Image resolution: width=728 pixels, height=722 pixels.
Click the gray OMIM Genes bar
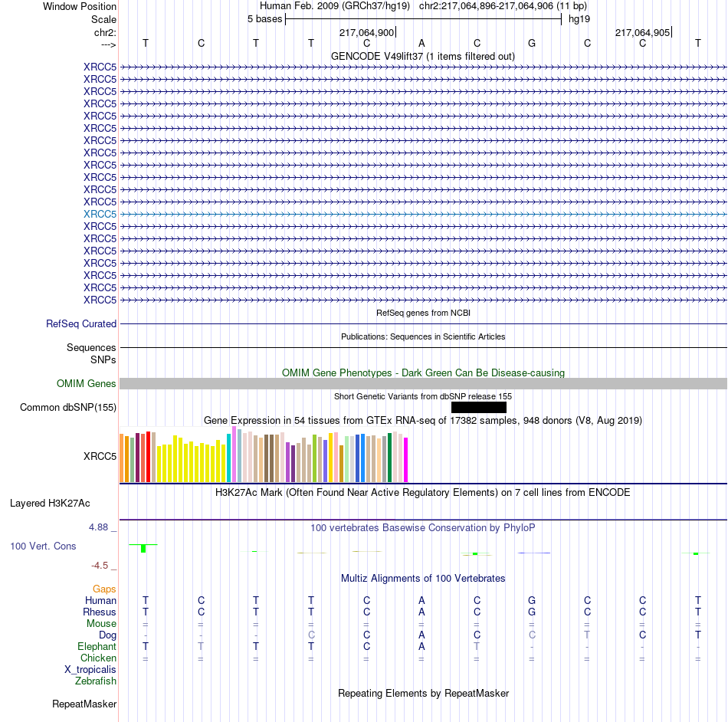[423, 383]
